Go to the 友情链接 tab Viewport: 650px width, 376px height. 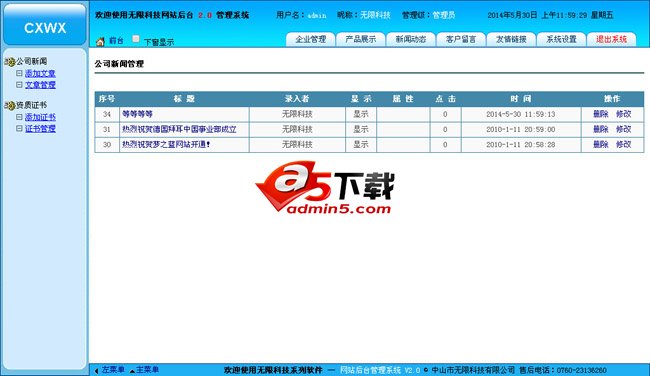pos(511,39)
